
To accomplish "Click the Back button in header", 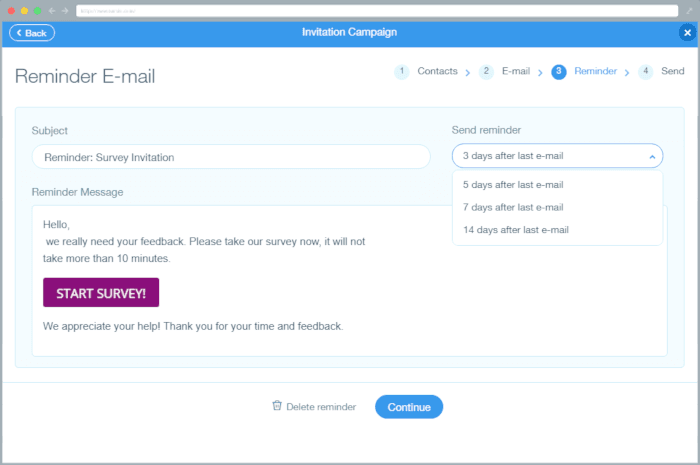I will [x=32, y=33].
